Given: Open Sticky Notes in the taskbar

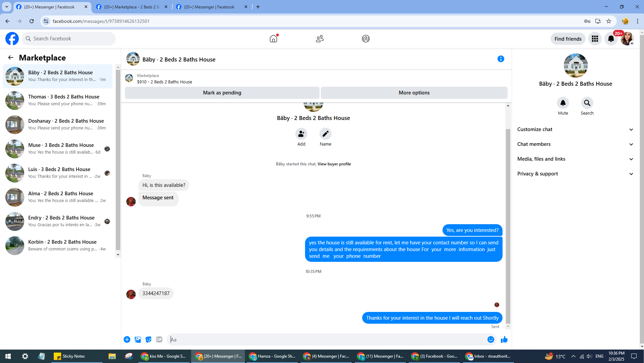Looking at the screenshot, I should coord(77,356).
